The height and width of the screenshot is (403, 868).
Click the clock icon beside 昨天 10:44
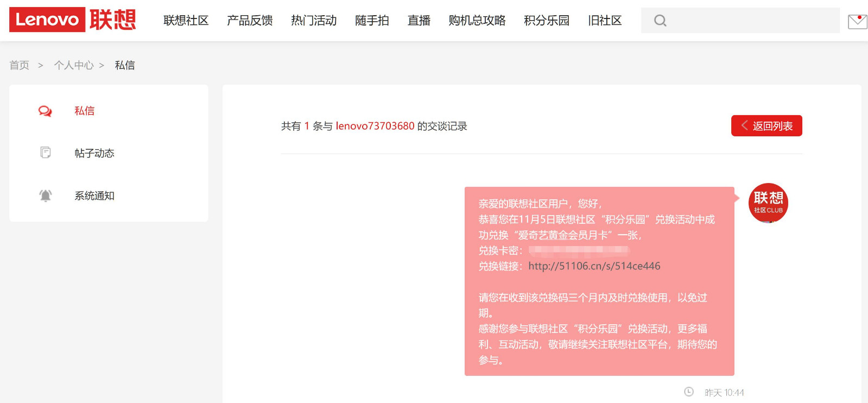689,392
